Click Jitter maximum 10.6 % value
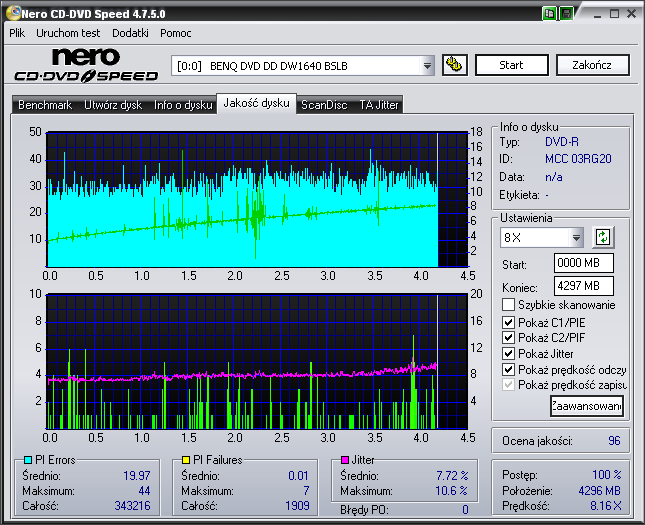645x525 pixels. (451, 491)
